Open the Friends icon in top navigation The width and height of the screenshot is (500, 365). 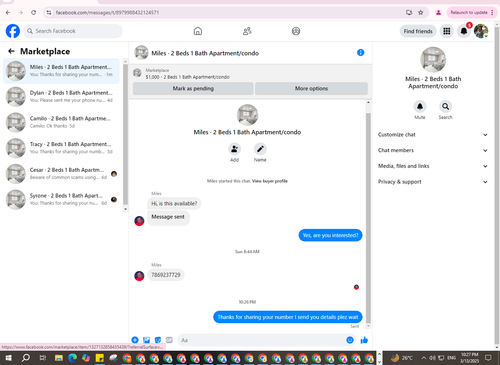point(247,31)
